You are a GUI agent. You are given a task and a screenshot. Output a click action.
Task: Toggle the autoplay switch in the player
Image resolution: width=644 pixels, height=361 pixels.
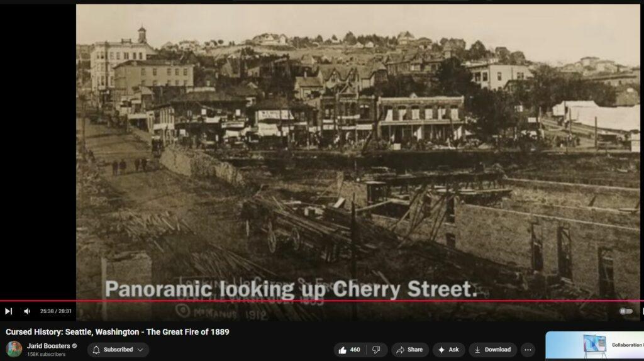[626, 311]
